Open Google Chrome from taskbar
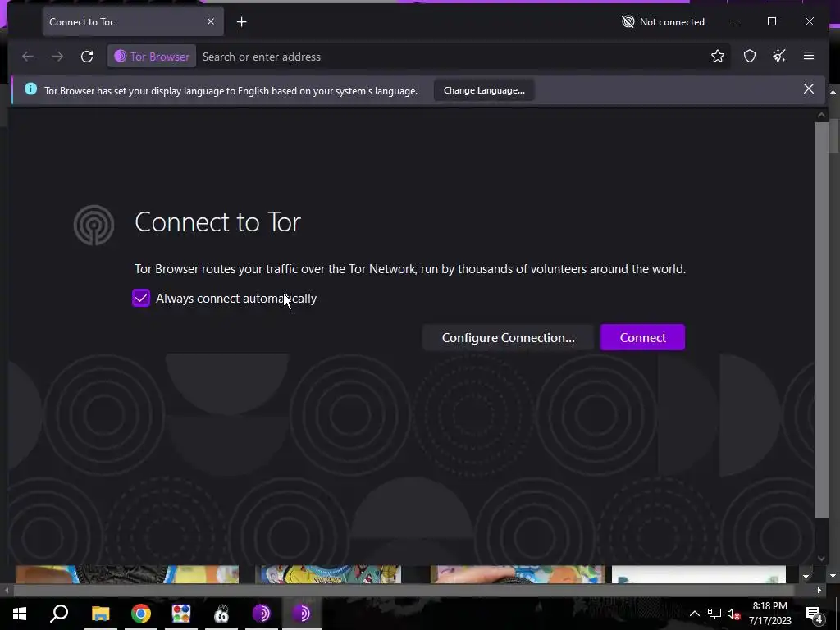The width and height of the screenshot is (840, 630). [x=141, y=614]
